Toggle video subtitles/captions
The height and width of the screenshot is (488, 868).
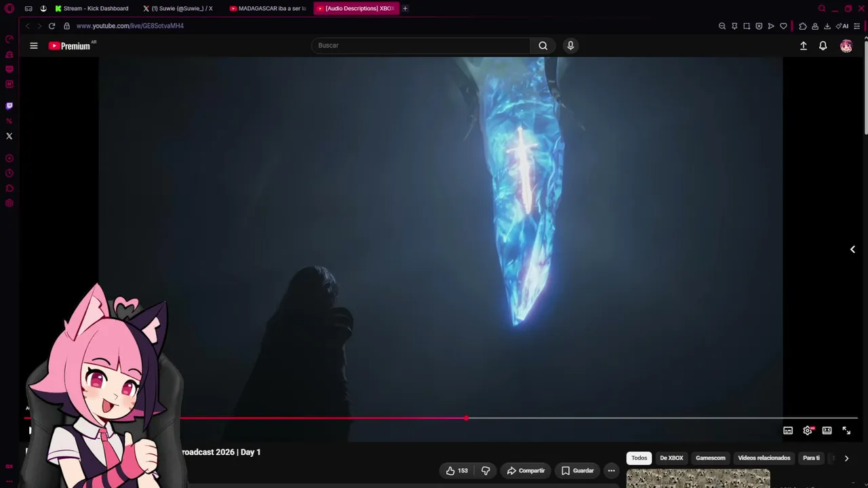pyautogui.click(x=788, y=430)
